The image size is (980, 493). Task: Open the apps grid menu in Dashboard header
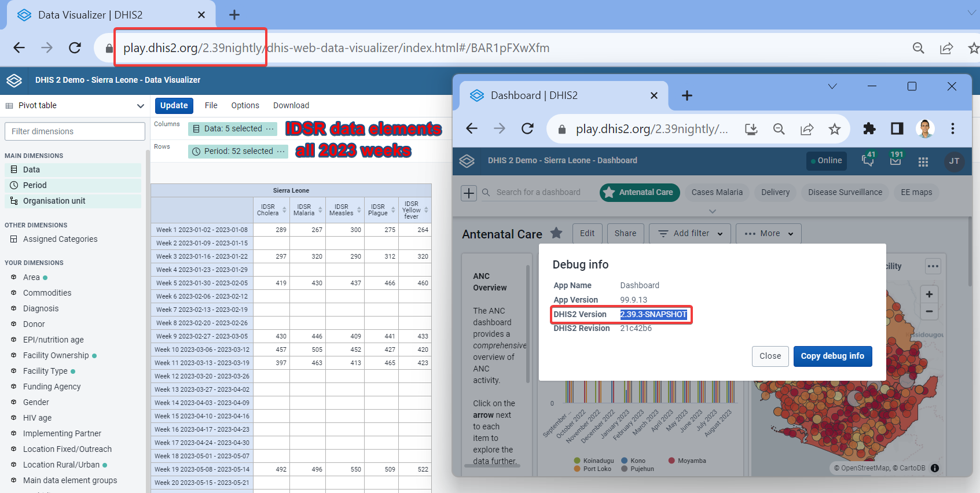click(x=923, y=161)
